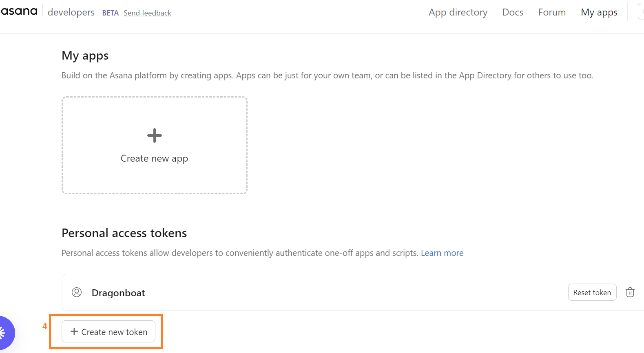Viewport: 644px width, 353px height.
Task: Click the Send feedback link
Action: pos(147,13)
